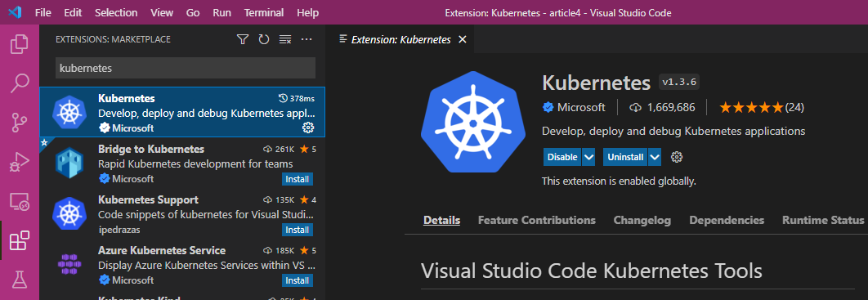Open Views and More Actions ellipsis

(306, 39)
